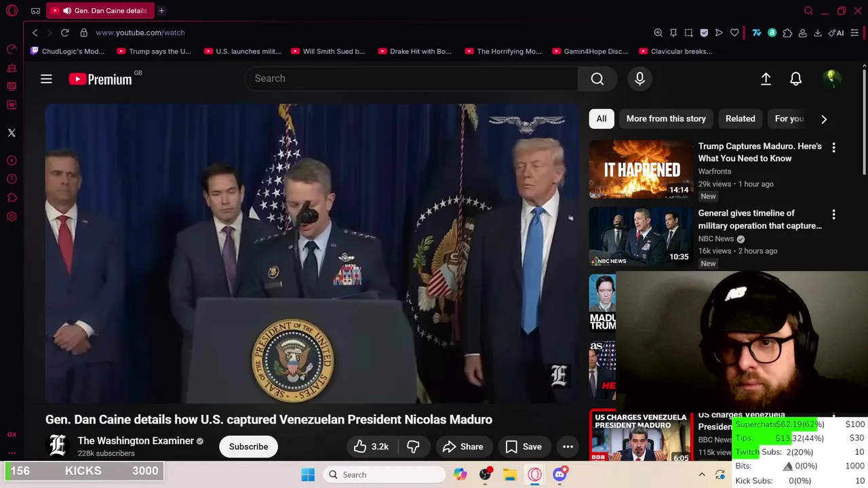The height and width of the screenshot is (488, 868).
Task: Open History clock icon in sidebar
Action: (12, 179)
